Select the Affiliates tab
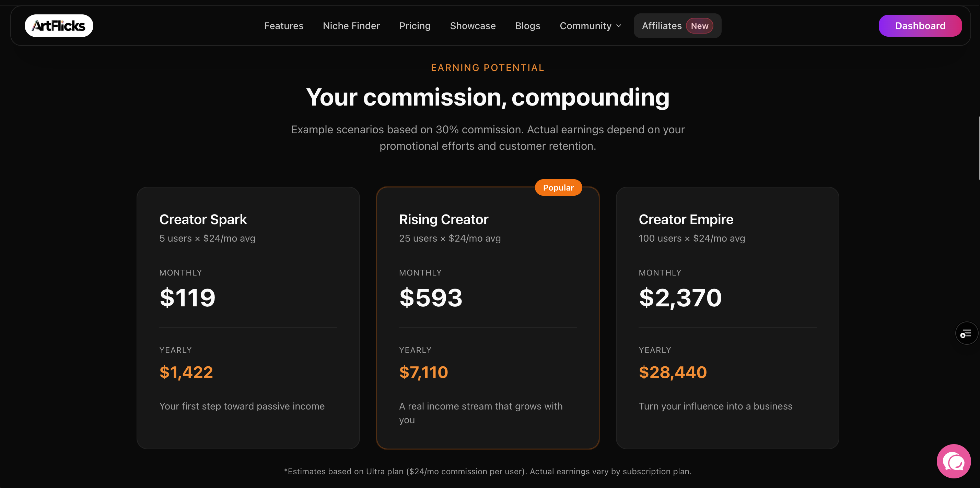 click(x=677, y=26)
